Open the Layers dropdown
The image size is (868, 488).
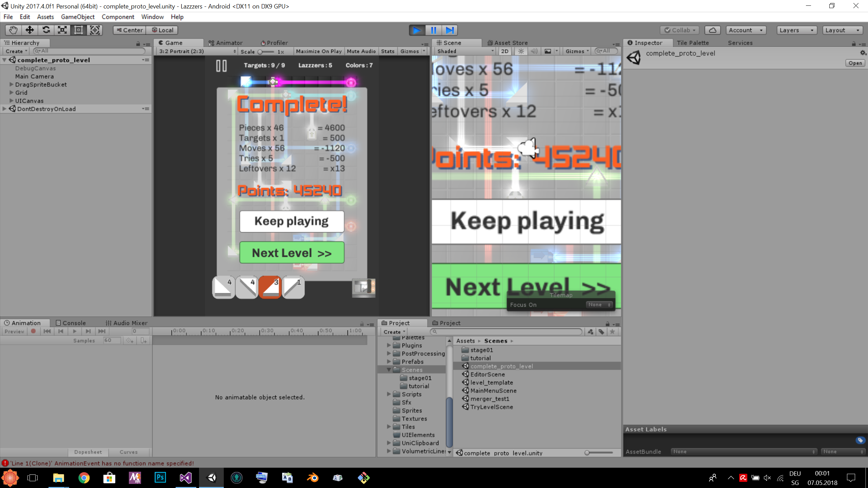796,30
